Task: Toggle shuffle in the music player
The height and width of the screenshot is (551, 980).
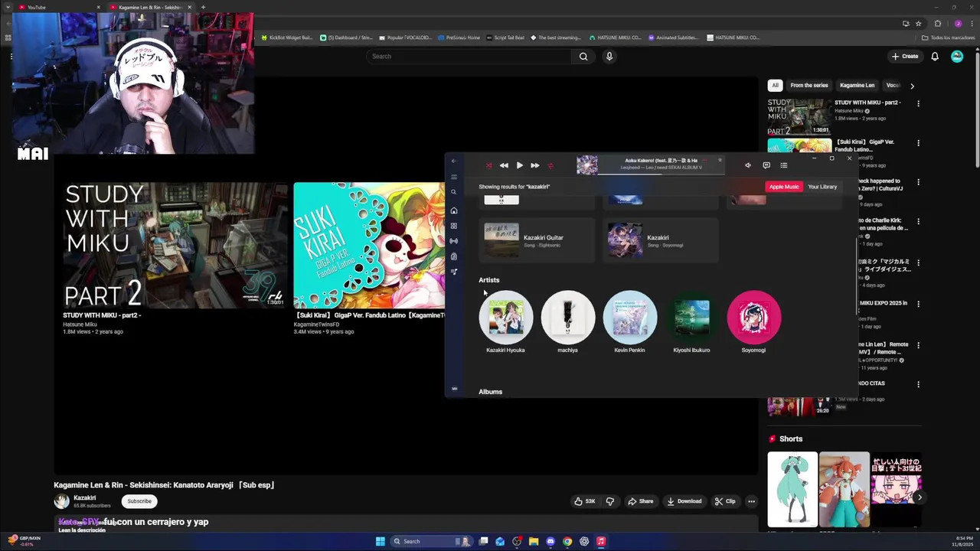Action: pyautogui.click(x=488, y=165)
